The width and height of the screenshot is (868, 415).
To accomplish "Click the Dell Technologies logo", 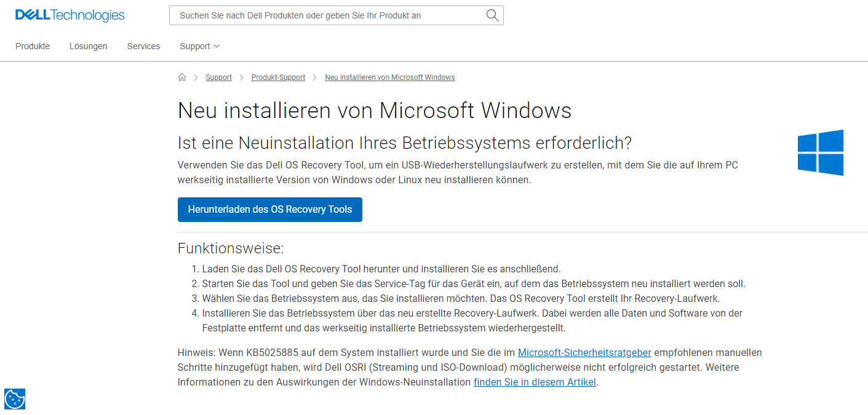I will pos(70,15).
